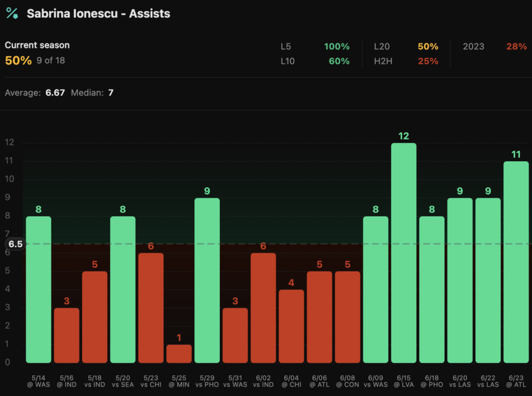Image resolution: width=532 pixels, height=396 pixels.
Task: Click the 8 value above the 6/18 bar
Action: [432, 210]
